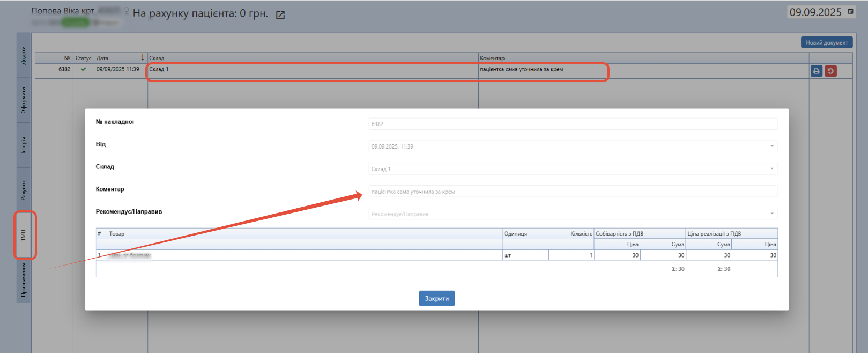The width and height of the screenshot is (868, 353).
Task: Close the invoice dialog with Закрити
Action: click(x=437, y=298)
